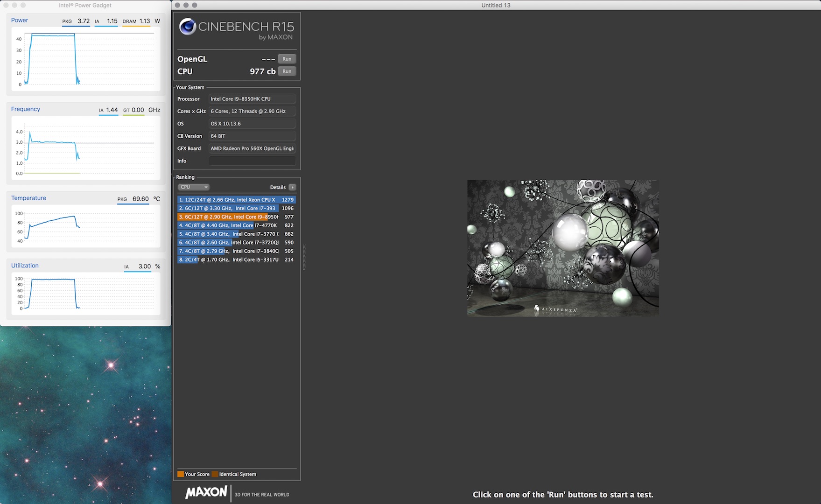Click the orange Your Score legend swatch
Image resolution: width=821 pixels, height=504 pixels.
(x=181, y=474)
